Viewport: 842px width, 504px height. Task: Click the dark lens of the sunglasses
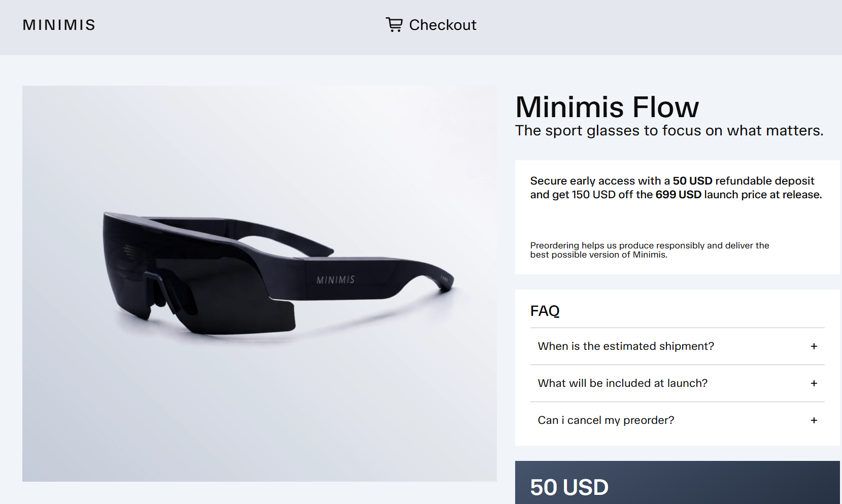[213, 294]
